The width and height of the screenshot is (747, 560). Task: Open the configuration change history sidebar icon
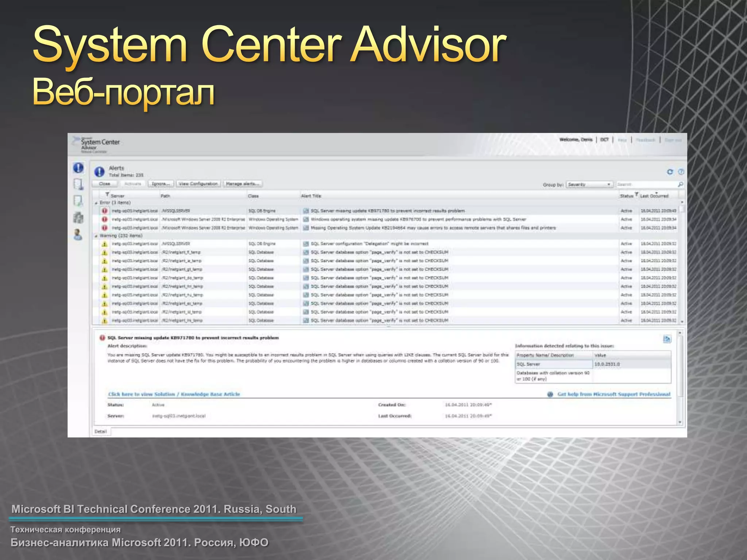click(78, 201)
